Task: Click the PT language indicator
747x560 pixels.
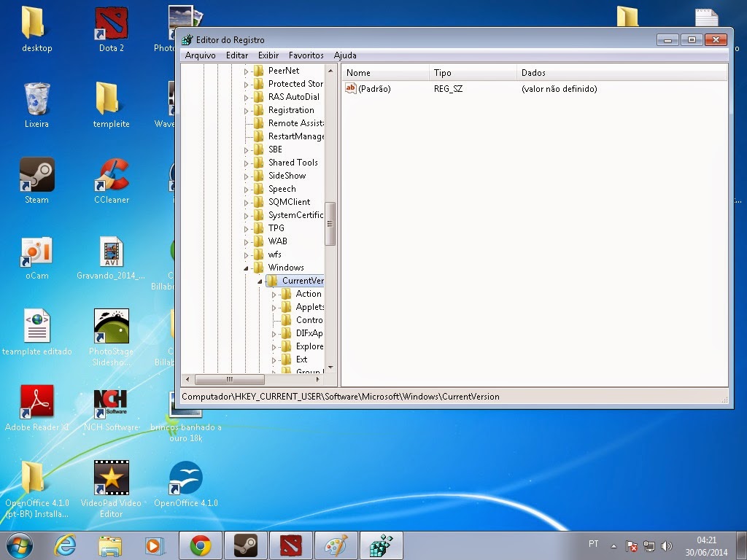Action: (594, 543)
